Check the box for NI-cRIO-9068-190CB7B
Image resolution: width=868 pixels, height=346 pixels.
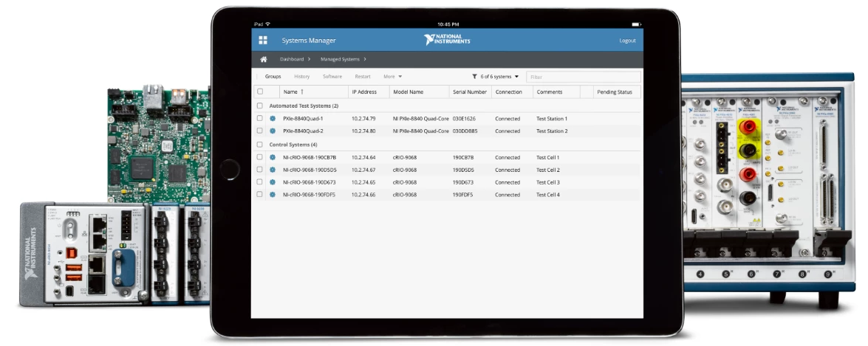[x=259, y=158]
